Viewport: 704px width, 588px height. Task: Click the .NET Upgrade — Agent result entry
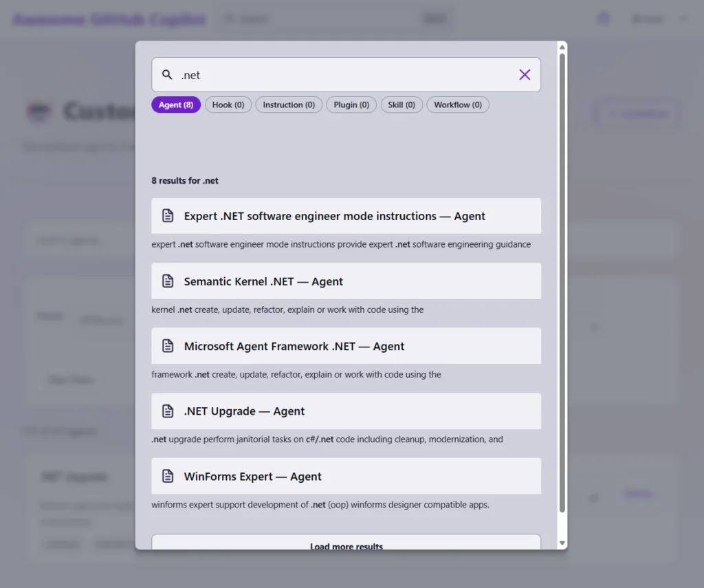click(x=346, y=411)
